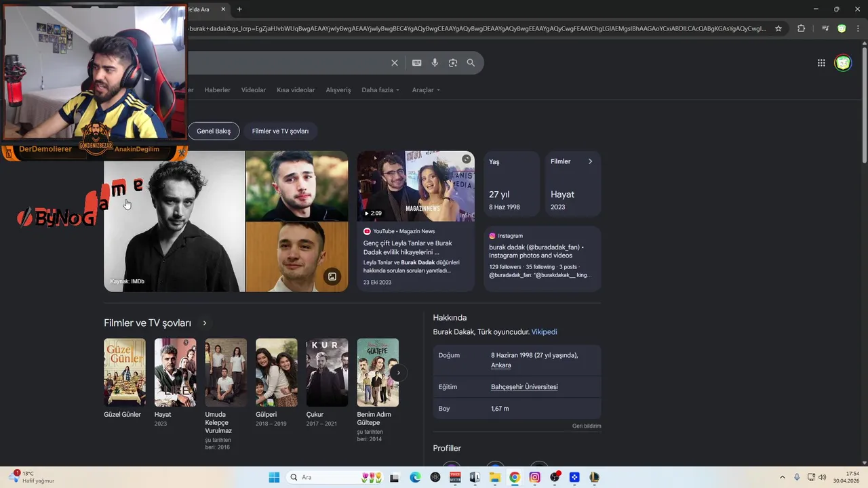Viewport: 868px width, 488px height.
Task: Play the Magazin News video thumbnail
Action: pyautogui.click(x=416, y=186)
